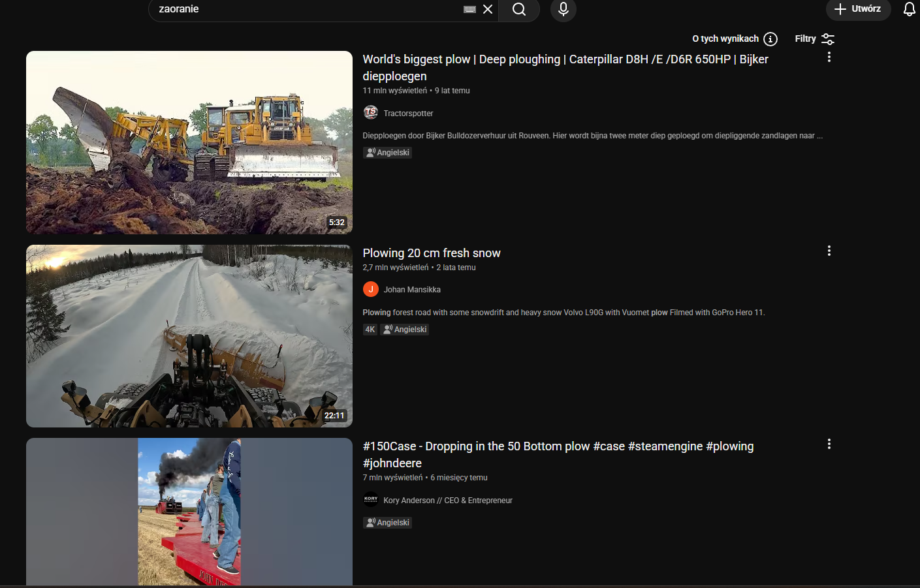
Task: Open the Utwórz create menu
Action: click(858, 9)
